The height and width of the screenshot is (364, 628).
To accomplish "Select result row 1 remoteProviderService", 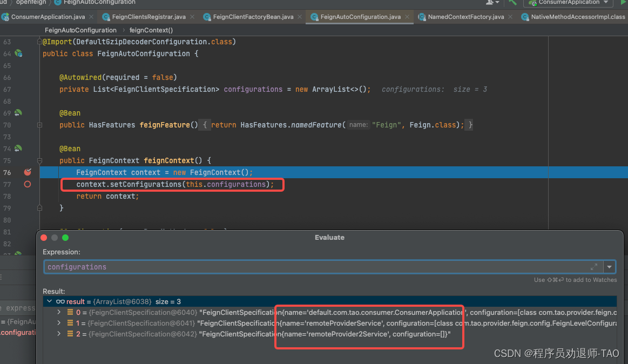I will point(330,323).
